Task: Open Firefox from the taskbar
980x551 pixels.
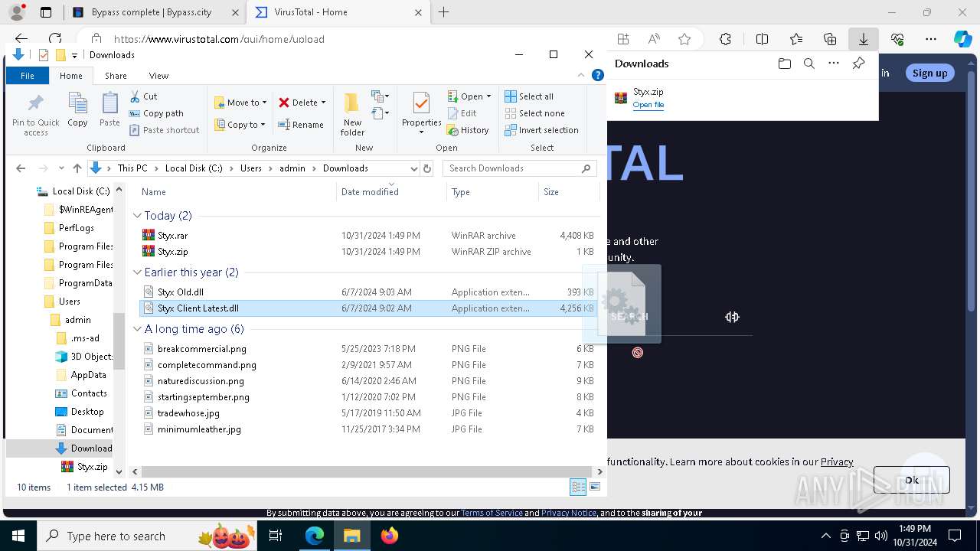Action: coord(389,536)
